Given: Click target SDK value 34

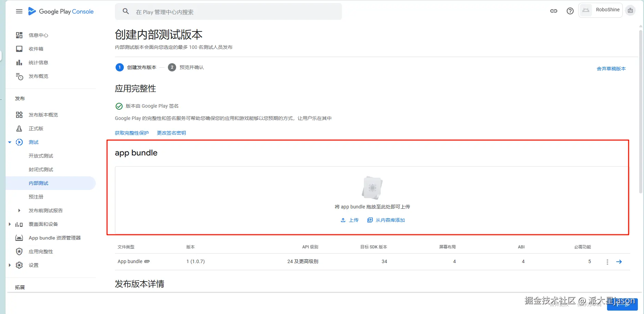Looking at the screenshot, I should click(x=384, y=261).
